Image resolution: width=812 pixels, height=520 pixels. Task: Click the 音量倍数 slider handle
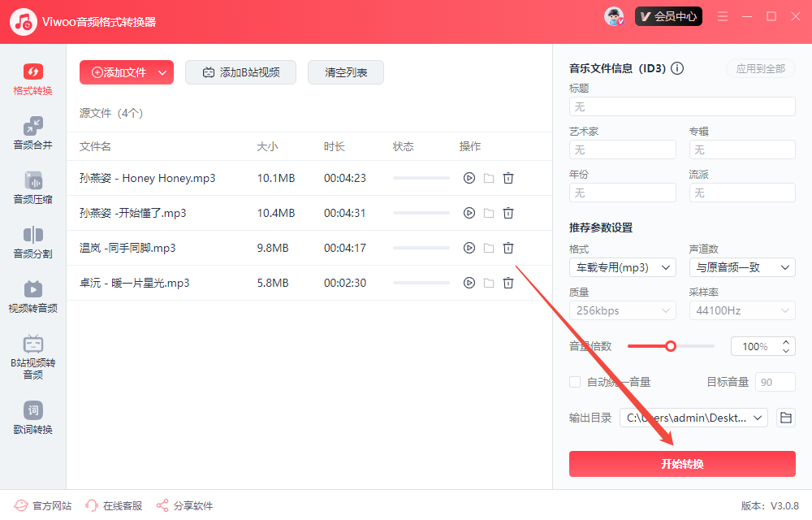tap(671, 346)
